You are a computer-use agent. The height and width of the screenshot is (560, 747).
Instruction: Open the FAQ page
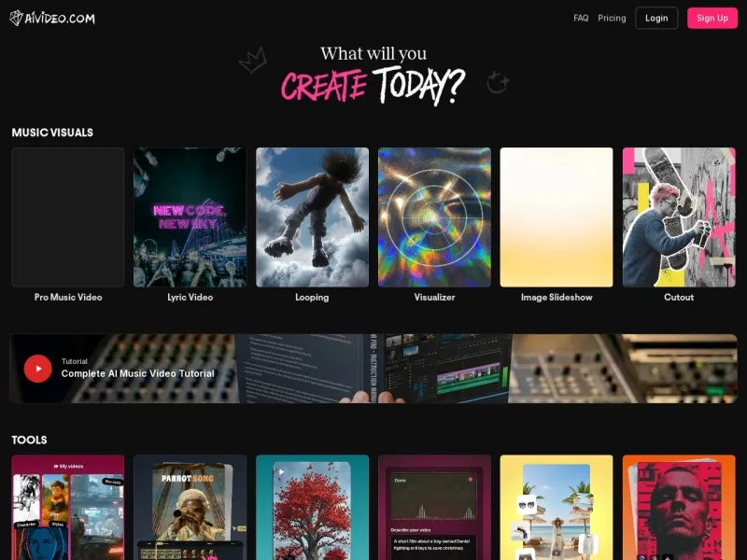click(581, 18)
